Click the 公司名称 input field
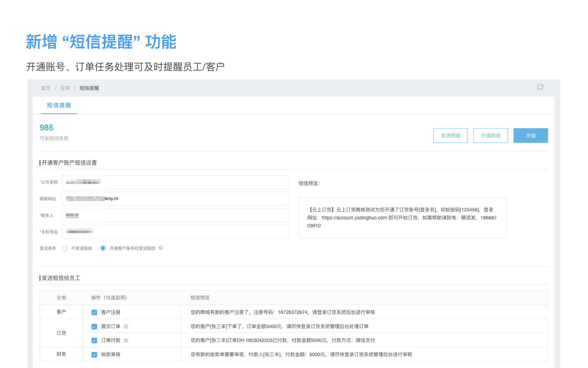The image size is (588, 368). 175,182
